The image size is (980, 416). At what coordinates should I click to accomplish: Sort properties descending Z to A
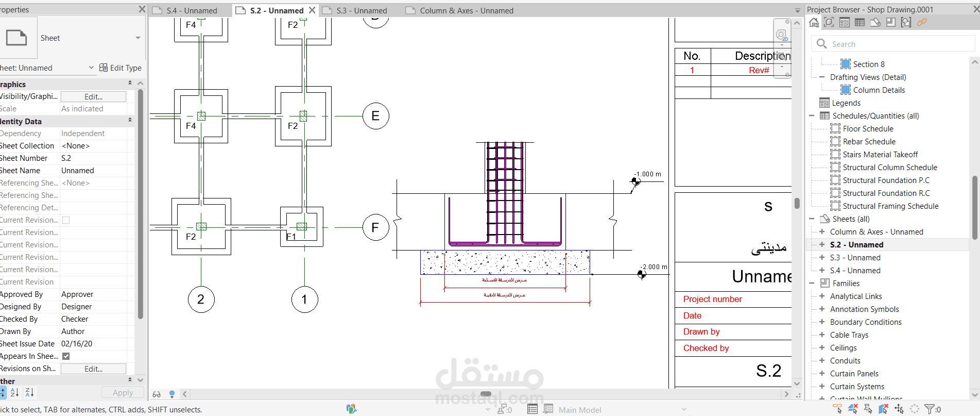point(29,392)
